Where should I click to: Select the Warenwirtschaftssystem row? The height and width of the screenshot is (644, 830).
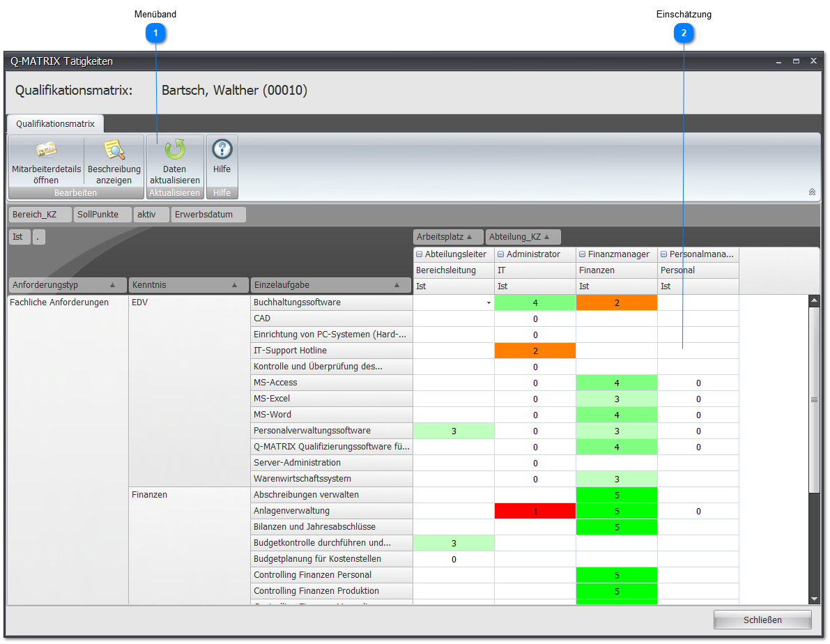tap(331, 478)
